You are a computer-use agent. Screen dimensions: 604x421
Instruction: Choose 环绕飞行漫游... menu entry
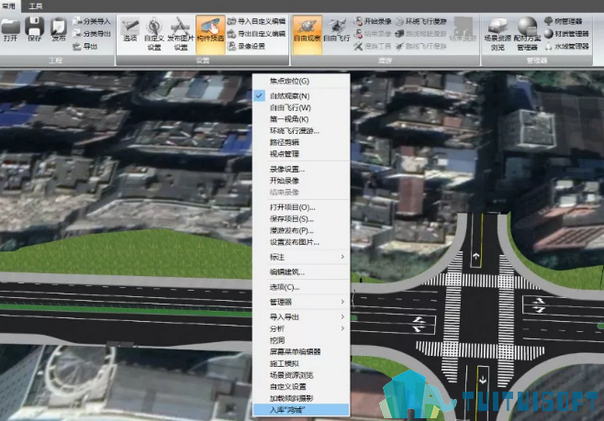[x=301, y=131]
